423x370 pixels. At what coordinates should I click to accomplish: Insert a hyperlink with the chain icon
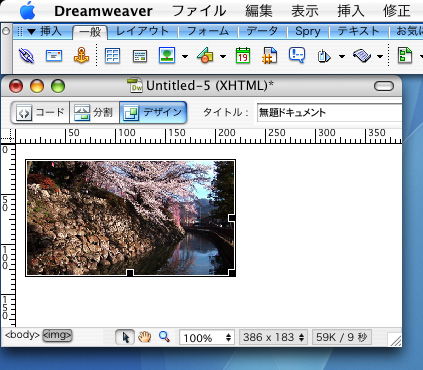click(x=27, y=55)
